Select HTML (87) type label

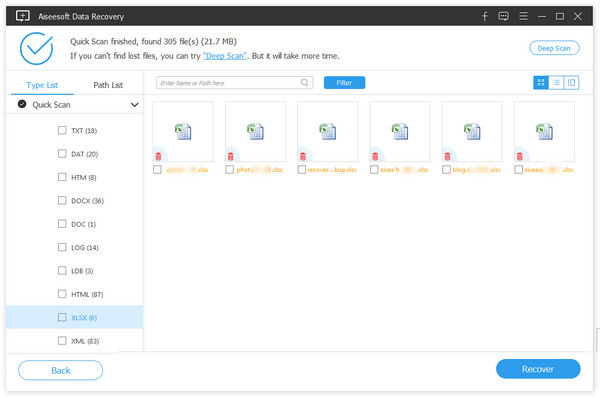click(87, 294)
